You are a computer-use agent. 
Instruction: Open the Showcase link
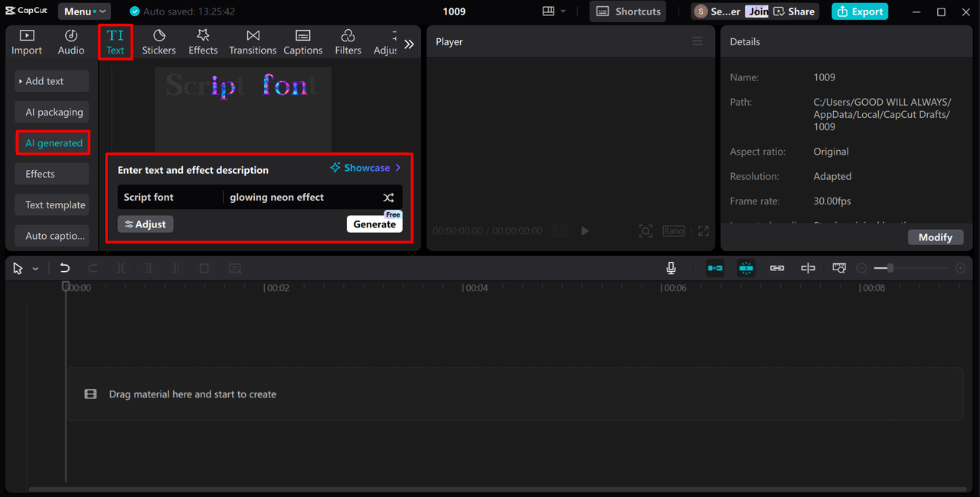point(366,168)
